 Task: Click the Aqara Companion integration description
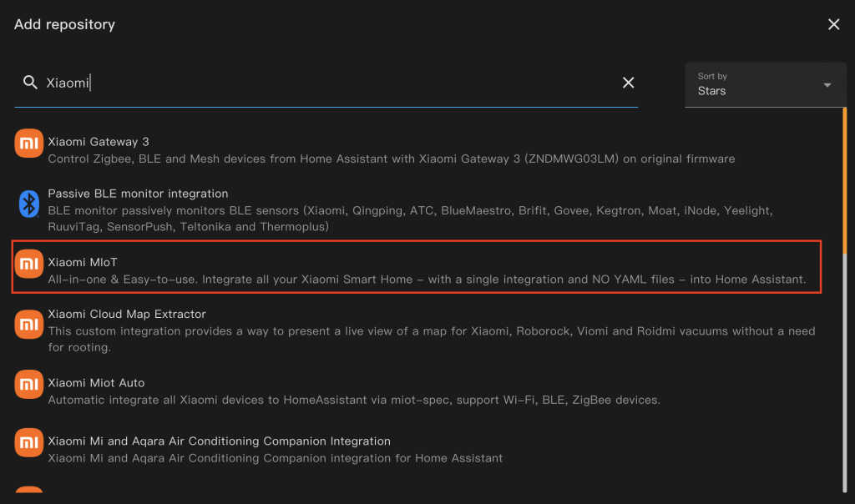click(276, 457)
